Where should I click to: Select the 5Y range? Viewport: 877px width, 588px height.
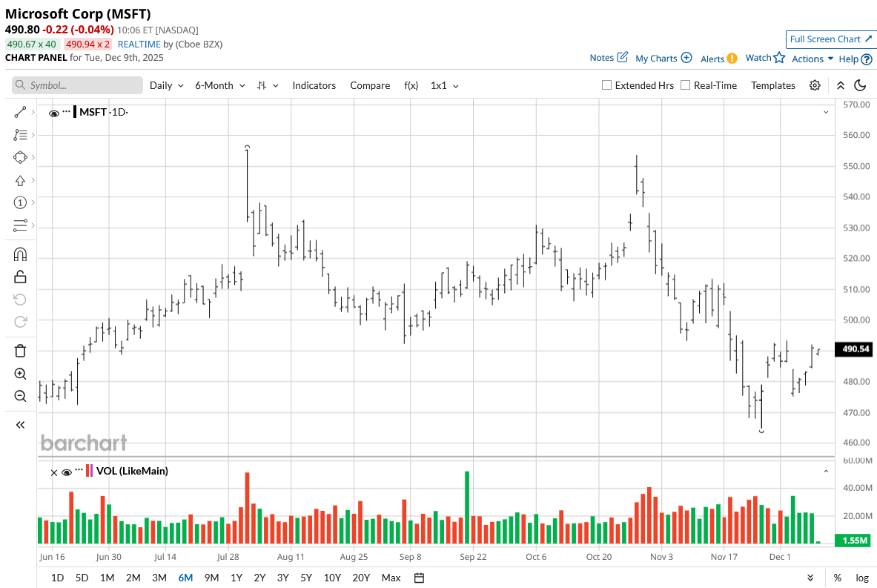pyautogui.click(x=306, y=578)
